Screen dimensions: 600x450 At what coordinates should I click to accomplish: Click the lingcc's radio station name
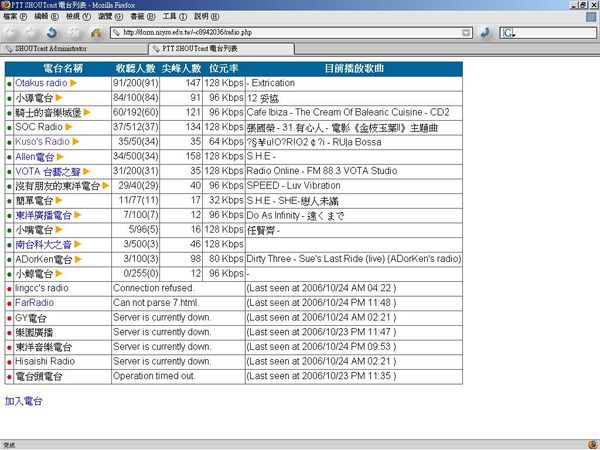pos(42,288)
